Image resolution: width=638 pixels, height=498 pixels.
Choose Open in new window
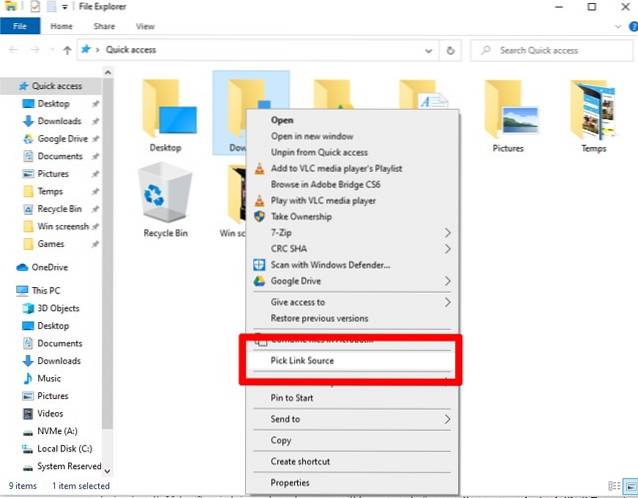coord(352,136)
